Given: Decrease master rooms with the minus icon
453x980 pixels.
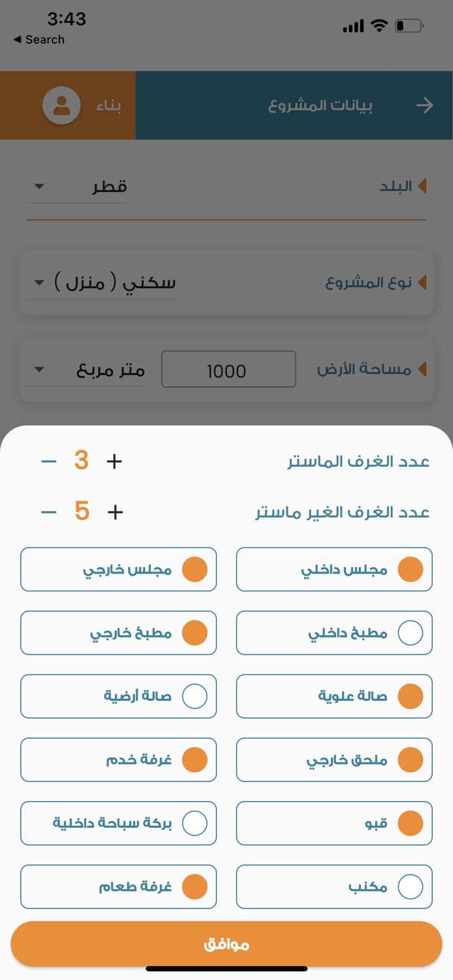Looking at the screenshot, I should tap(48, 461).
